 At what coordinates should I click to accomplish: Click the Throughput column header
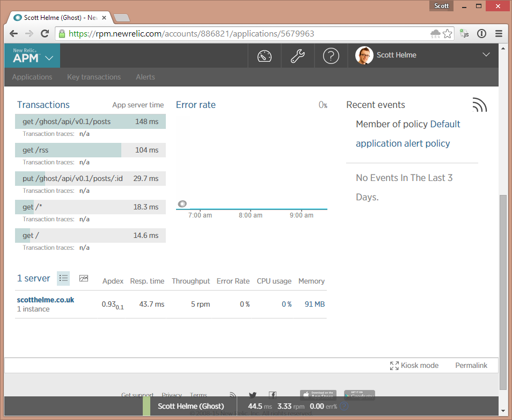191,281
